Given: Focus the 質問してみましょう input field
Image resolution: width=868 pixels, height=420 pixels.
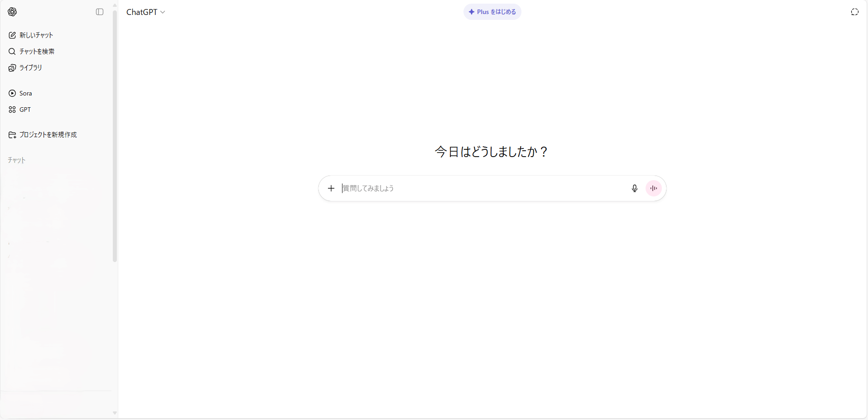Looking at the screenshot, I should tap(482, 188).
